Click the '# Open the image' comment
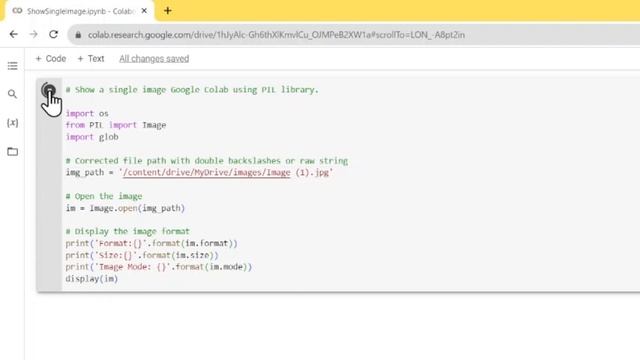Screen dimensions: 640x360 coord(104,196)
